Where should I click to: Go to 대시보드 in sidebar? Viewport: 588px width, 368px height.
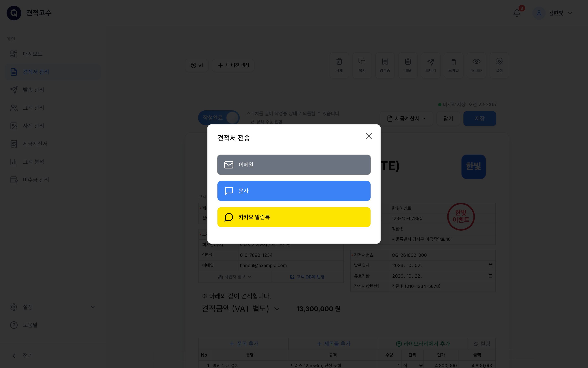53,54
